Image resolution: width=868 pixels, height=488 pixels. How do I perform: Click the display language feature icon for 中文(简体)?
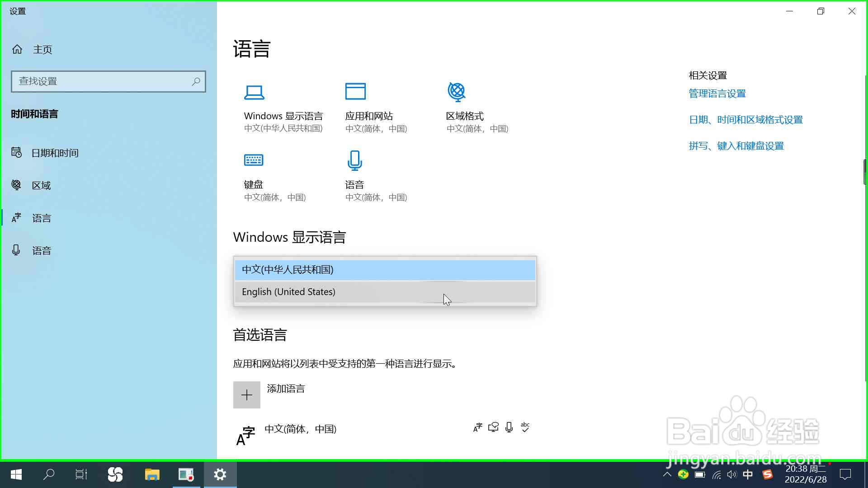click(x=478, y=427)
